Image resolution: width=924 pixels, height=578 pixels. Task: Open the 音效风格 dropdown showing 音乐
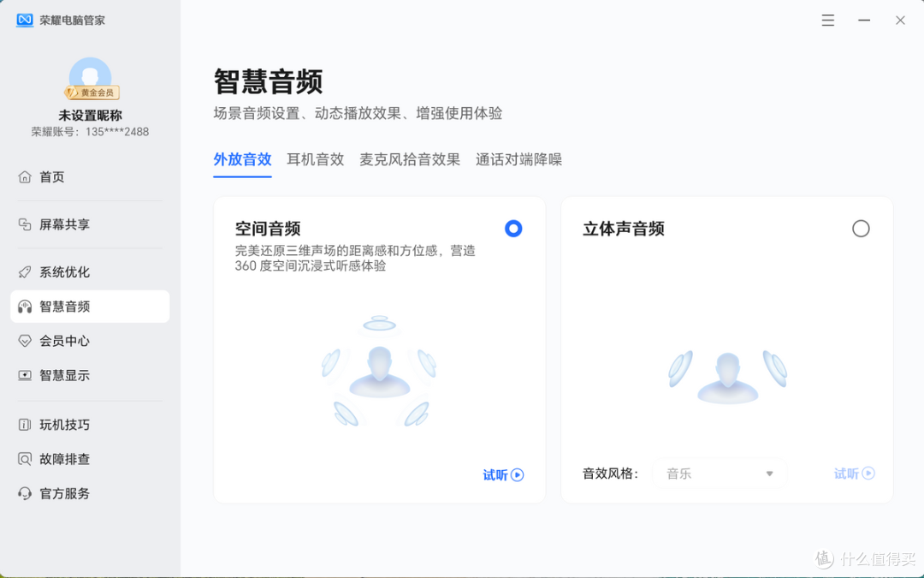click(x=720, y=474)
